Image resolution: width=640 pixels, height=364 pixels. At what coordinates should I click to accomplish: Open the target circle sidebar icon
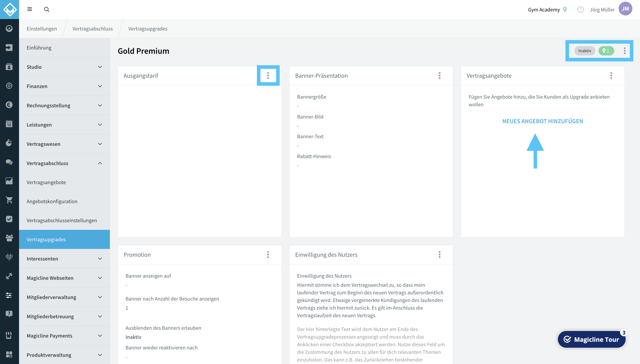click(9, 86)
